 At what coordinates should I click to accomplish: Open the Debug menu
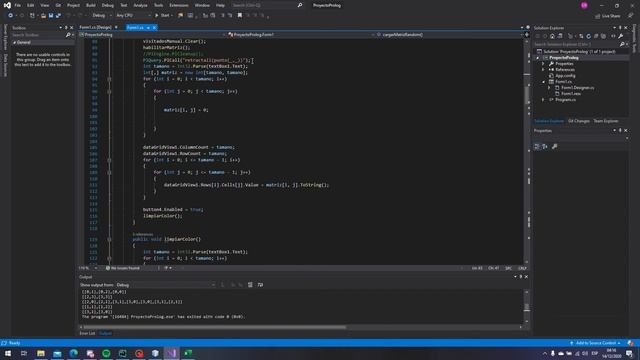(x=108, y=5)
